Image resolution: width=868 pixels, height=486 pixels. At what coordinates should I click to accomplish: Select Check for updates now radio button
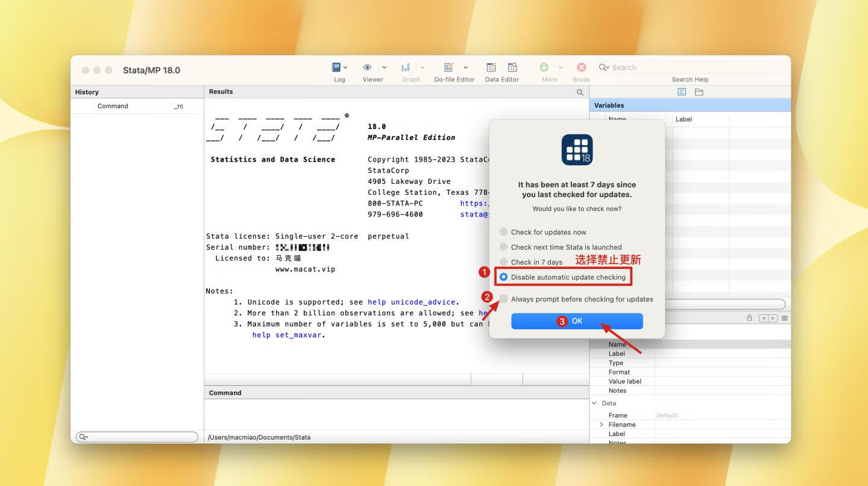[x=503, y=232]
